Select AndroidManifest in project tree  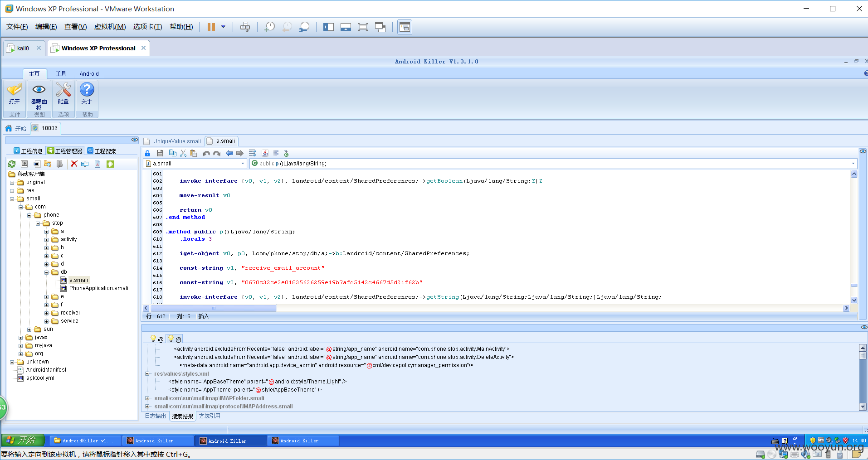click(46, 370)
